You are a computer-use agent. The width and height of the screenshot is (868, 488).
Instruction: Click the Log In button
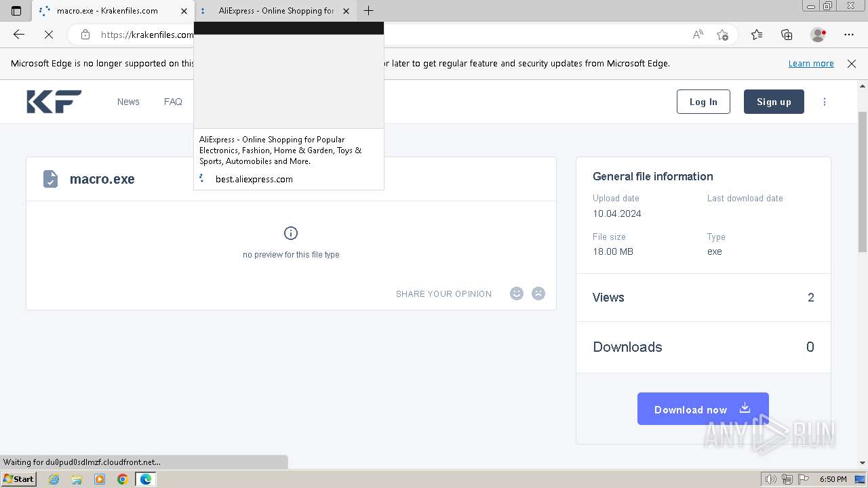click(703, 102)
